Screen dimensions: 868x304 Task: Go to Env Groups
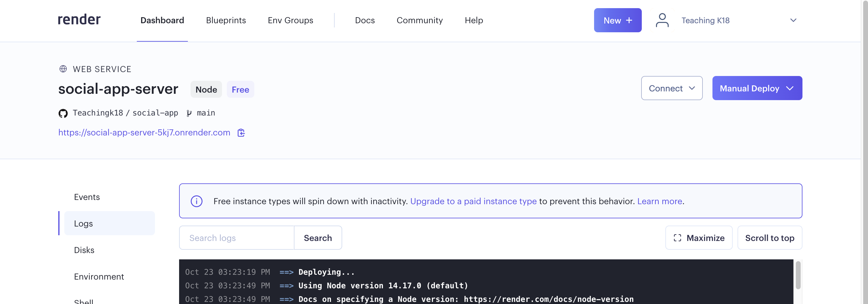pos(290,20)
